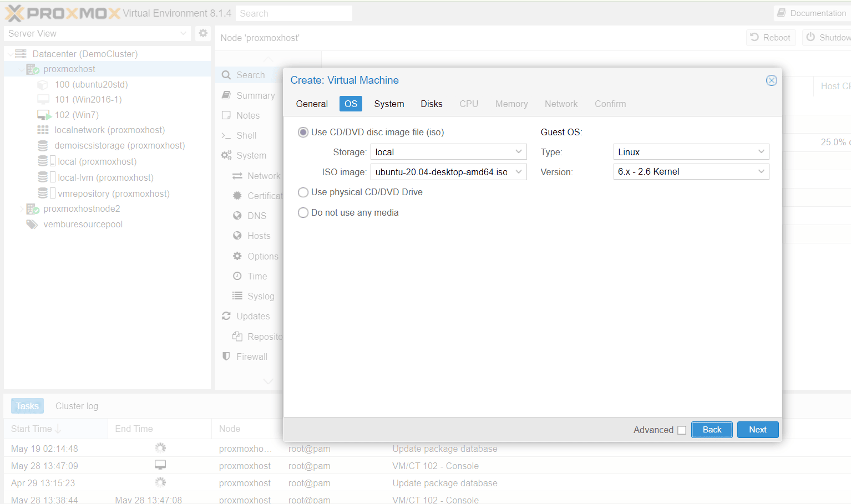The height and width of the screenshot is (504, 851).
Task: Open the Server View dropdown
Action: (184, 33)
